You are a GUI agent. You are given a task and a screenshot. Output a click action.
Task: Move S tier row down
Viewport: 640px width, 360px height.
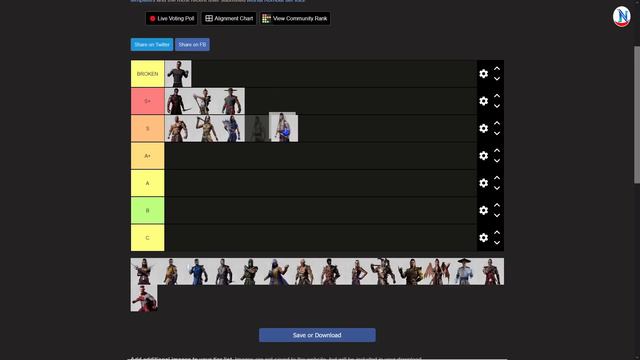click(x=497, y=133)
